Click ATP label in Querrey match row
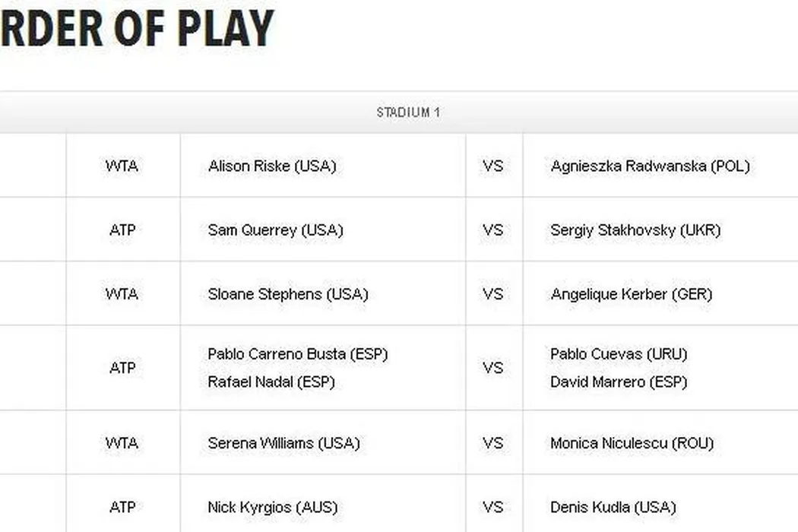The height and width of the screenshot is (532, 798). [122, 230]
